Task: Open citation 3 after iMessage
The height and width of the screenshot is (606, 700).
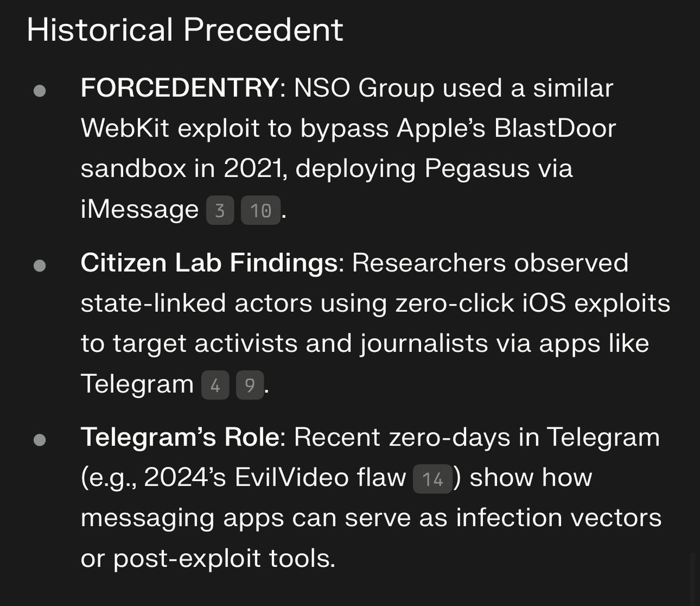Action: 220,210
